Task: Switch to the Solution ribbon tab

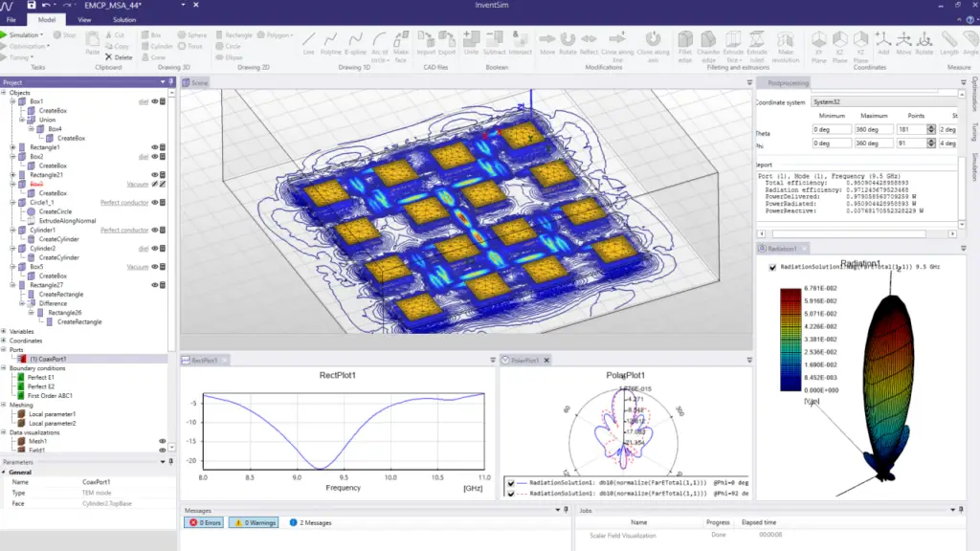Action: click(123, 19)
